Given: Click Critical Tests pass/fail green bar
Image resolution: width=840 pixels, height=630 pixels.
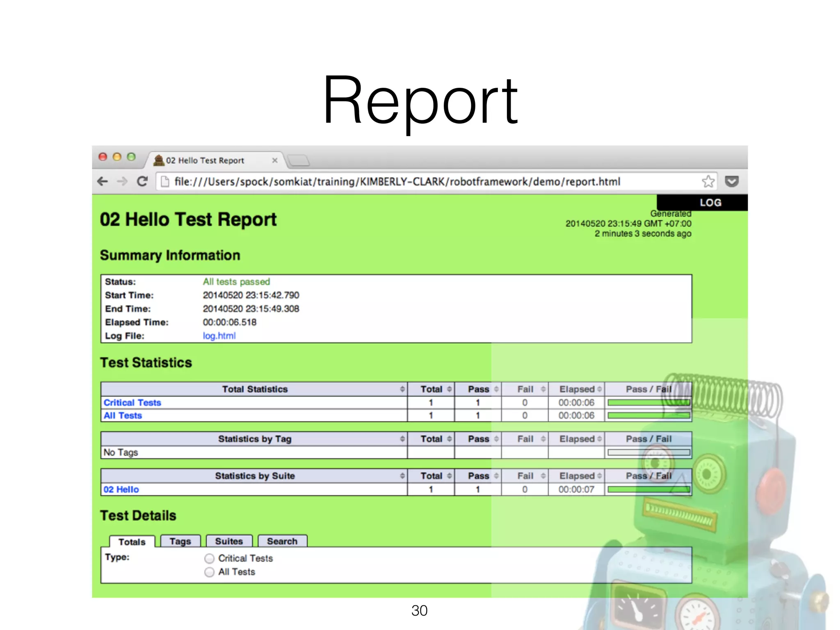Looking at the screenshot, I should click(648, 403).
